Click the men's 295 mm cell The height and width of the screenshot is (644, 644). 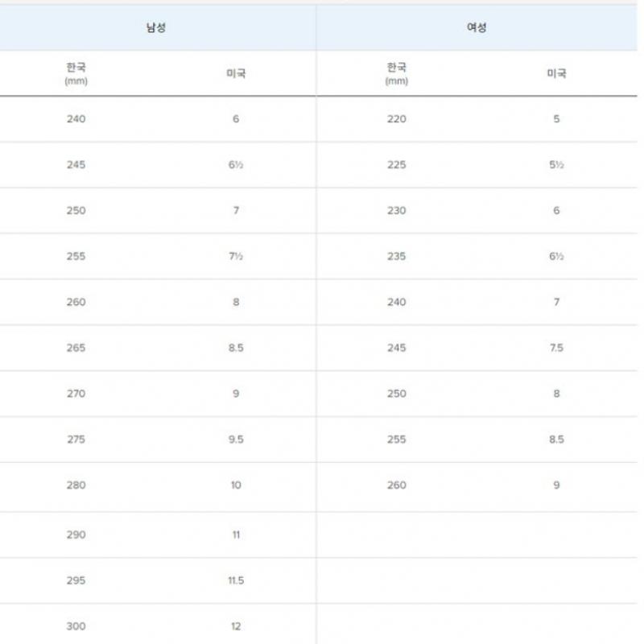click(x=76, y=580)
